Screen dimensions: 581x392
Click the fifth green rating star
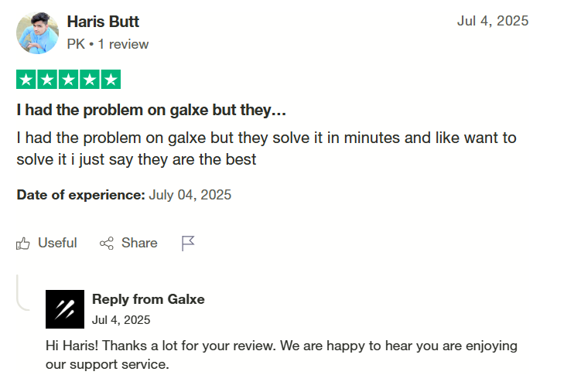click(x=111, y=79)
